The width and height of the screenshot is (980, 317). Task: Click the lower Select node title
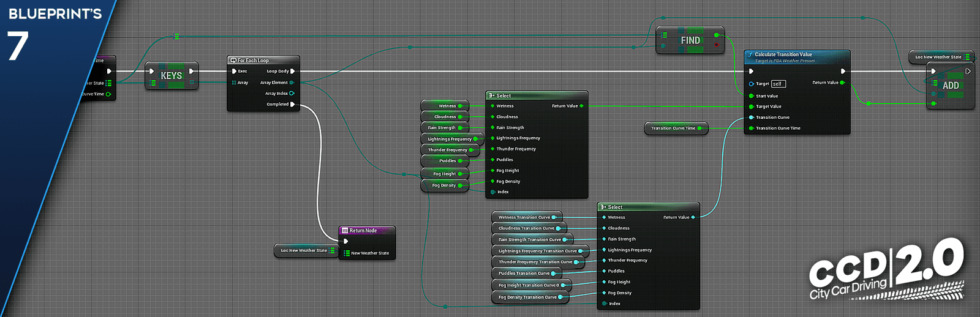615,207
